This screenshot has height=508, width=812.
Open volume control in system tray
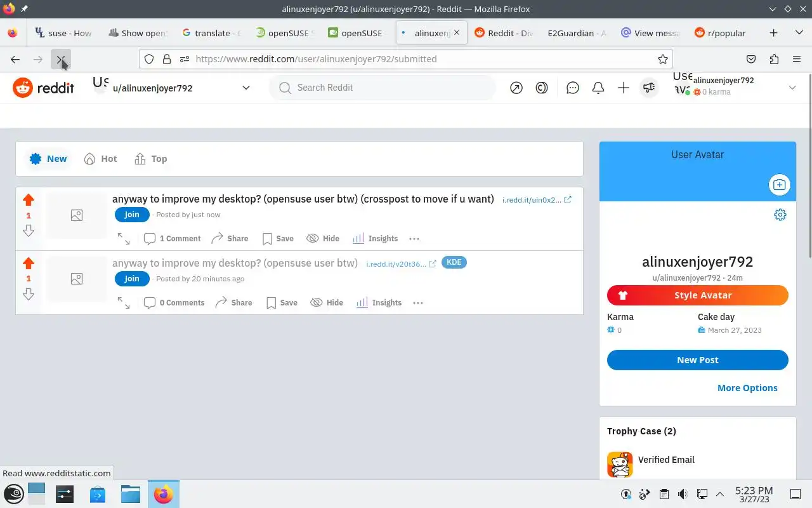point(683,494)
